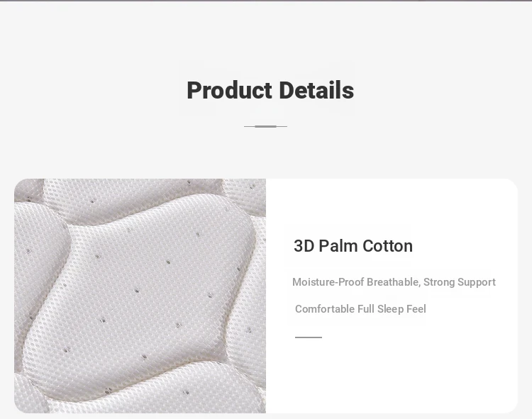Click the dark bar at the page top
This screenshot has height=419, width=532.
coord(266,1)
